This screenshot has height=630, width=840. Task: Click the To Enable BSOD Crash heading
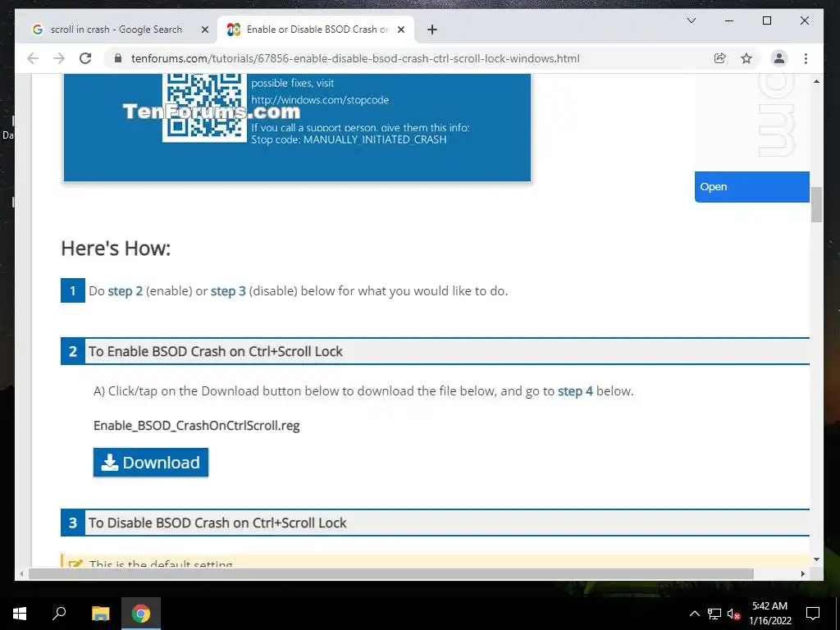click(216, 351)
